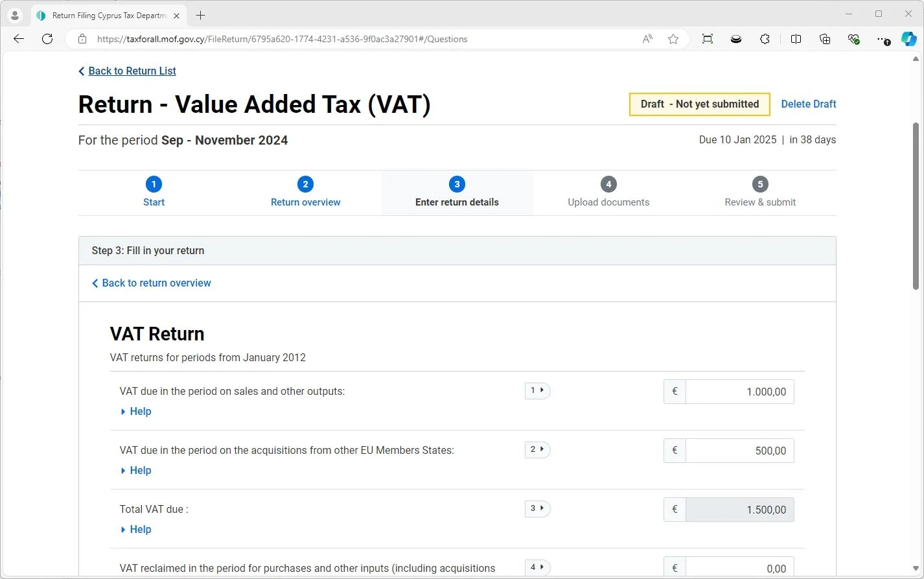This screenshot has height=579, width=924.
Task: Click the browser refresh icon
Action: pos(47,39)
